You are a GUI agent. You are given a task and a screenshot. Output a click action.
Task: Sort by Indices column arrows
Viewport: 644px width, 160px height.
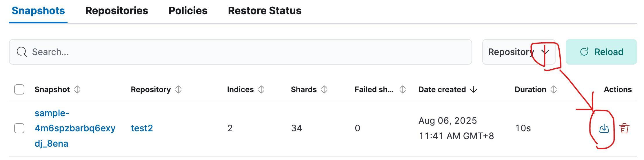pyautogui.click(x=261, y=90)
